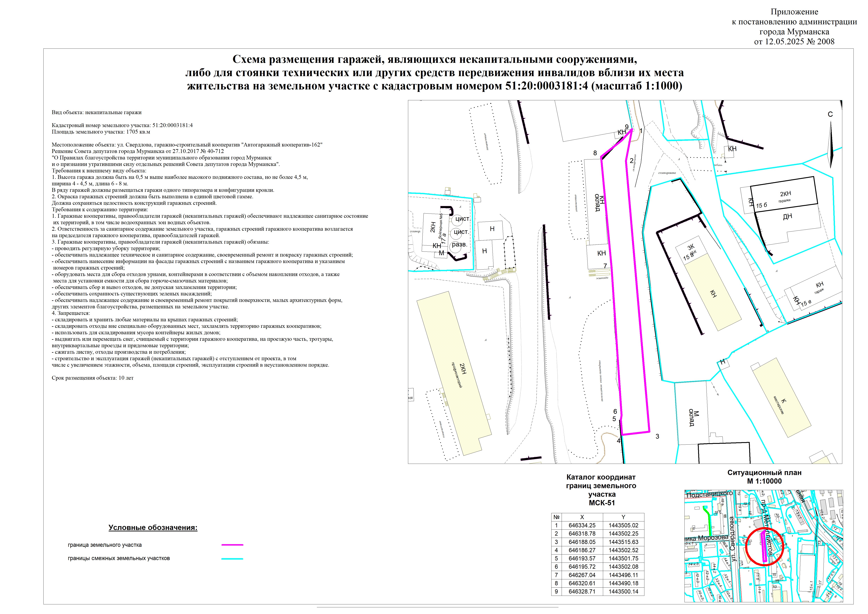The width and height of the screenshot is (868, 614).
Task: Click boundary point number 8 on map
Action: [595, 153]
